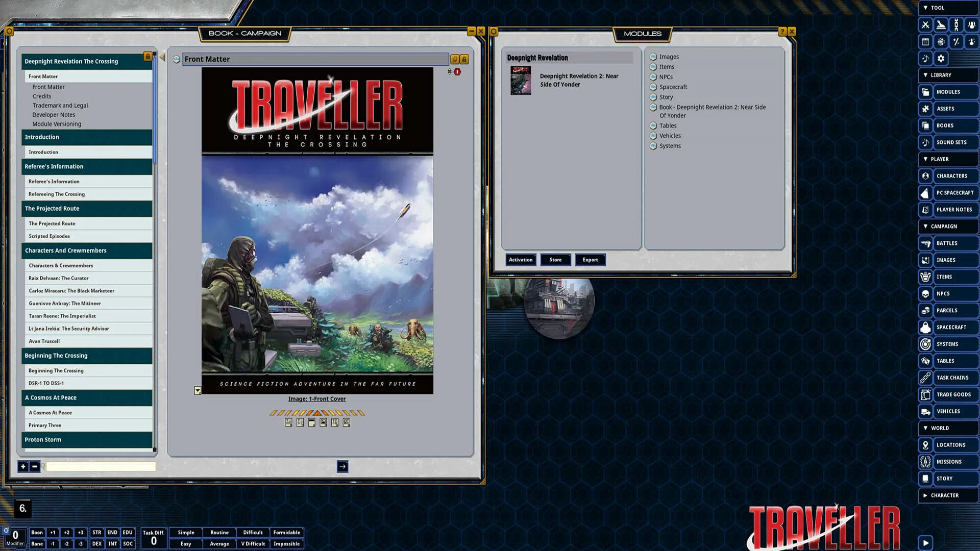Image resolution: width=980 pixels, height=551 pixels.
Task: Click the Activation button in the Modules window
Action: click(x=520, y=260)
